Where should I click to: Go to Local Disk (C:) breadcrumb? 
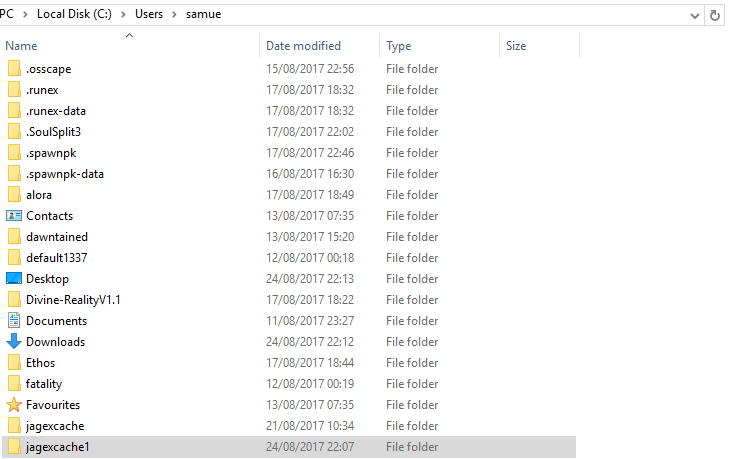pos(74,14)
